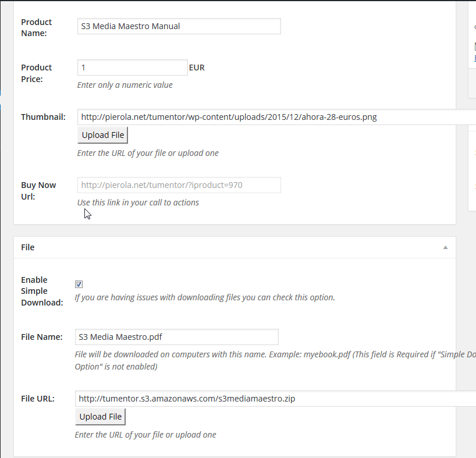Collapse the File panel using the triangle arrow

point(445,247)
